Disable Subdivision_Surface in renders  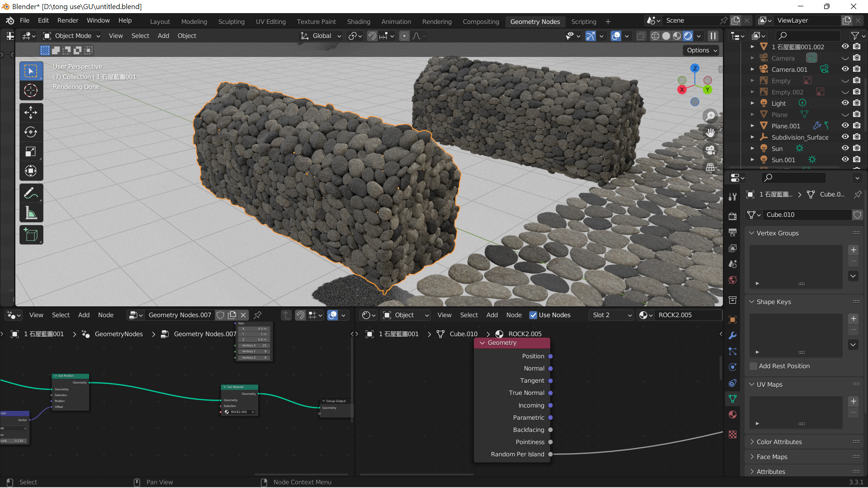[857, 137]
